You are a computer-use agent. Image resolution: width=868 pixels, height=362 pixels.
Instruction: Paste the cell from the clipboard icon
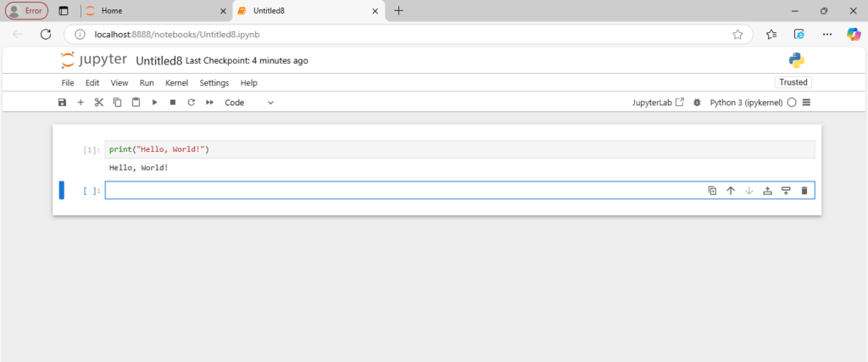(x=136, y=103)
